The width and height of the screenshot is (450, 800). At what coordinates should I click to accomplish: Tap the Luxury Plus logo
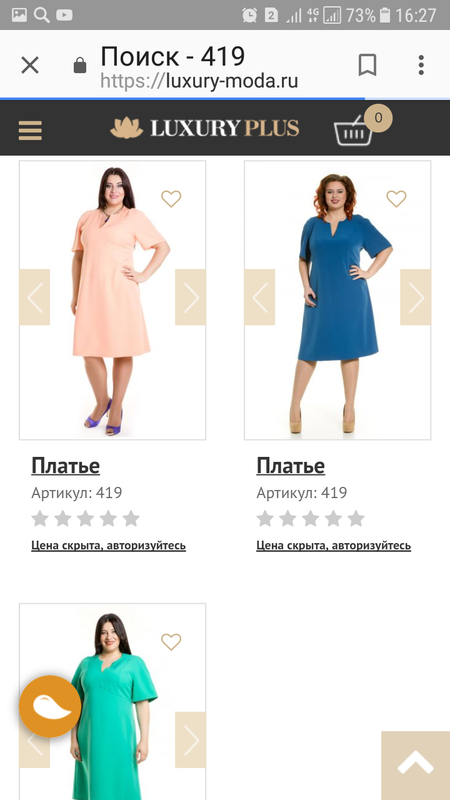[x=205, y=128]
